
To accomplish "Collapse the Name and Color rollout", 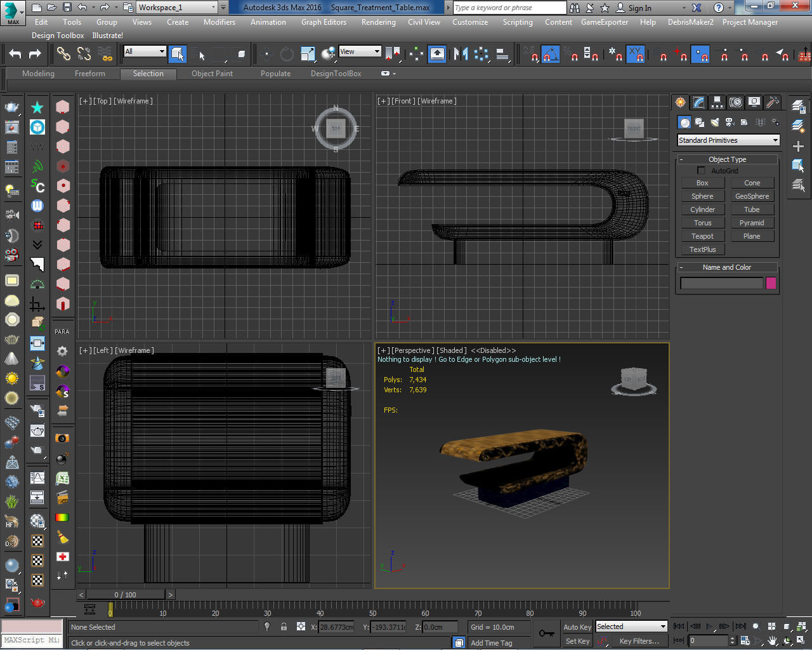I will [727, 267].
